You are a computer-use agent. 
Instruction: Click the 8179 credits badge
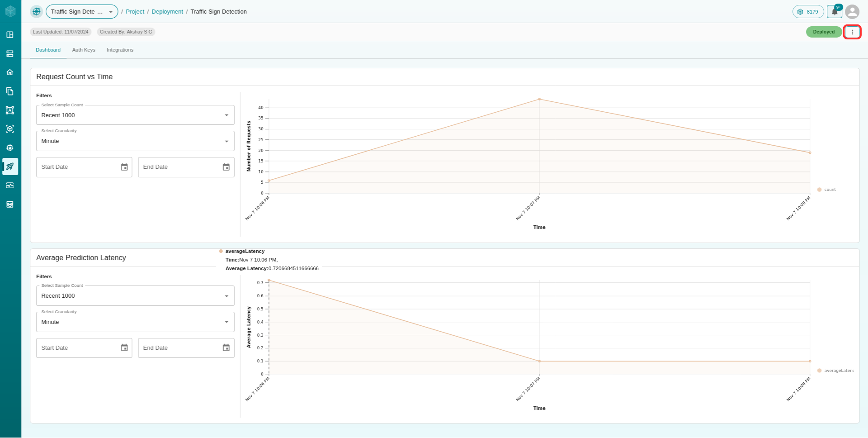coord(808,12)
